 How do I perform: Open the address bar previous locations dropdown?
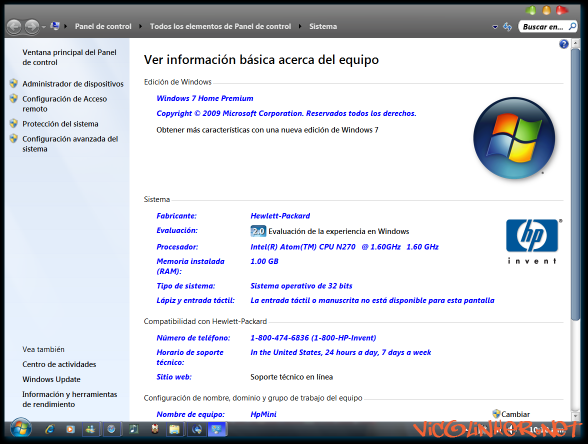pyautogui.click(x=495, y=27)
